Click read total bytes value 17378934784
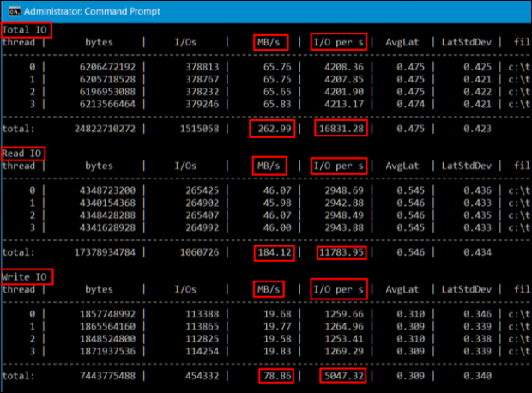The image size is (532, 393). tap(99, 252)
